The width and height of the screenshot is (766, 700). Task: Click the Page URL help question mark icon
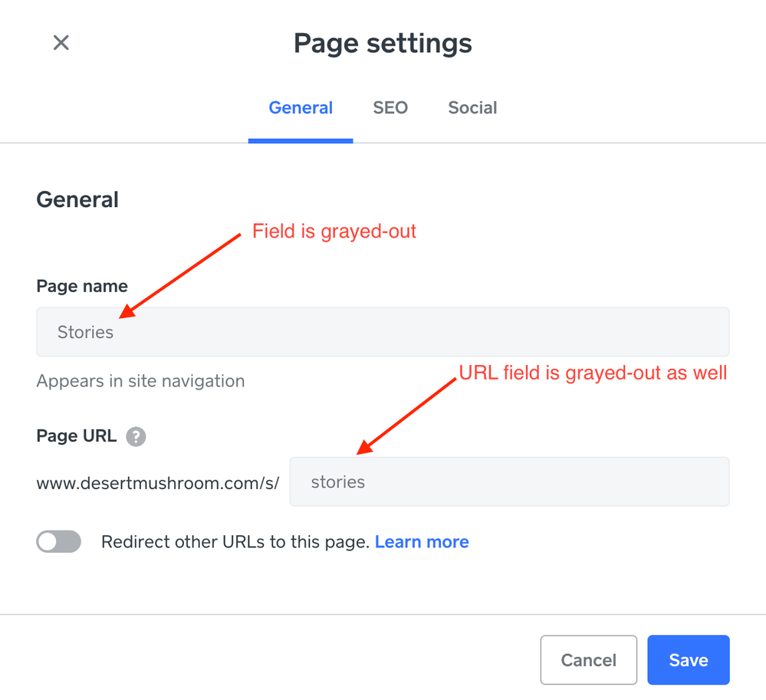tap(136, 436)
